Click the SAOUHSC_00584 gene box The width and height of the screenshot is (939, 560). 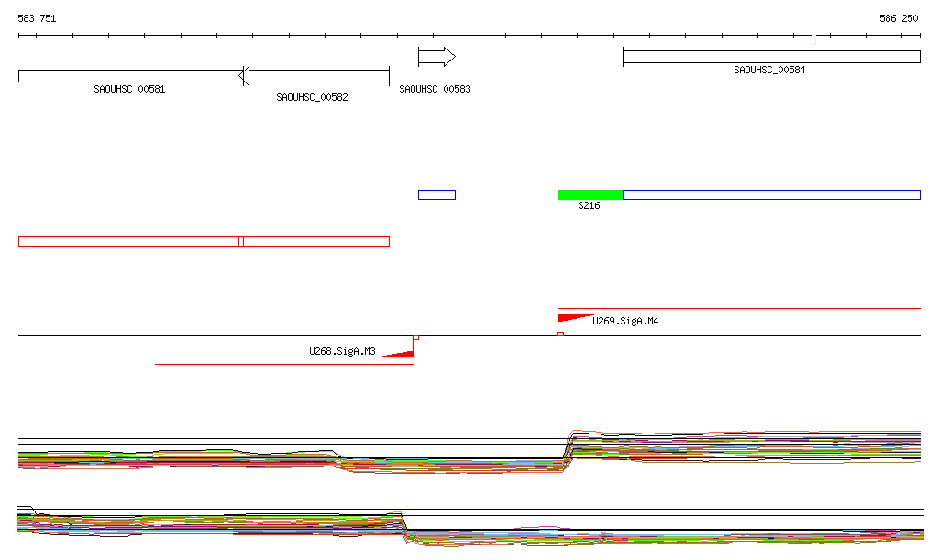pos(771,57)
